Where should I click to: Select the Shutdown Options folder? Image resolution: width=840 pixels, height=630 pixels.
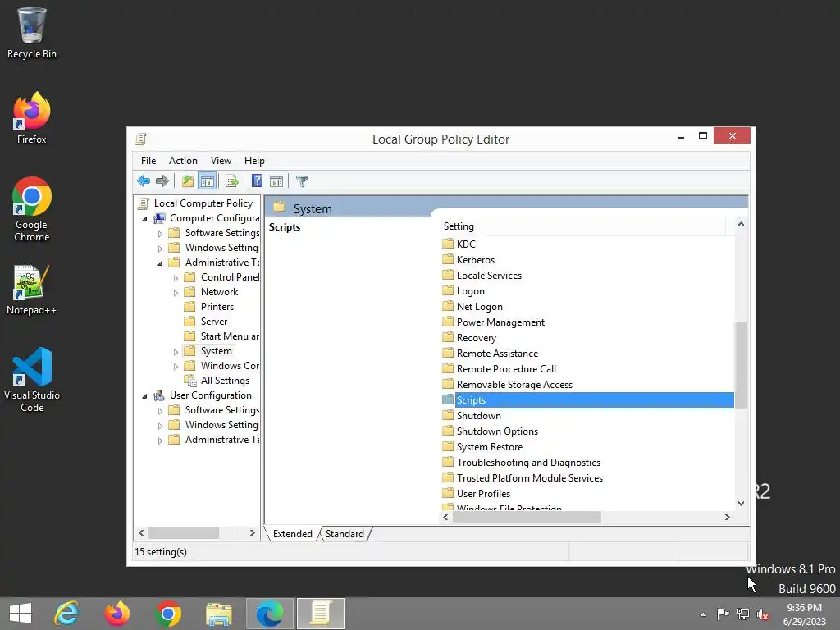(497, 431)
